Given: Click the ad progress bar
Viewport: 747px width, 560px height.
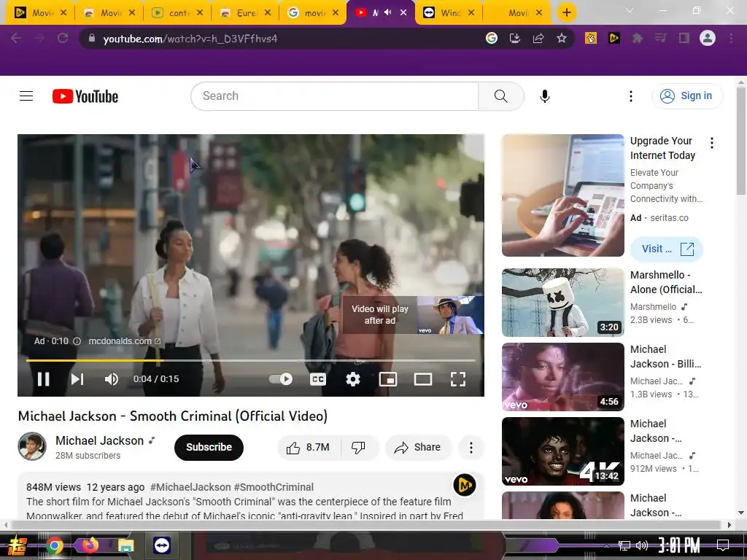Looking at the screenshot, I should click(x=251, y=360).
